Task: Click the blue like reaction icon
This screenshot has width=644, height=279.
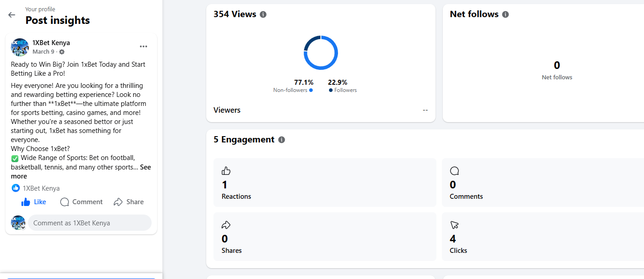Action: 16,188
